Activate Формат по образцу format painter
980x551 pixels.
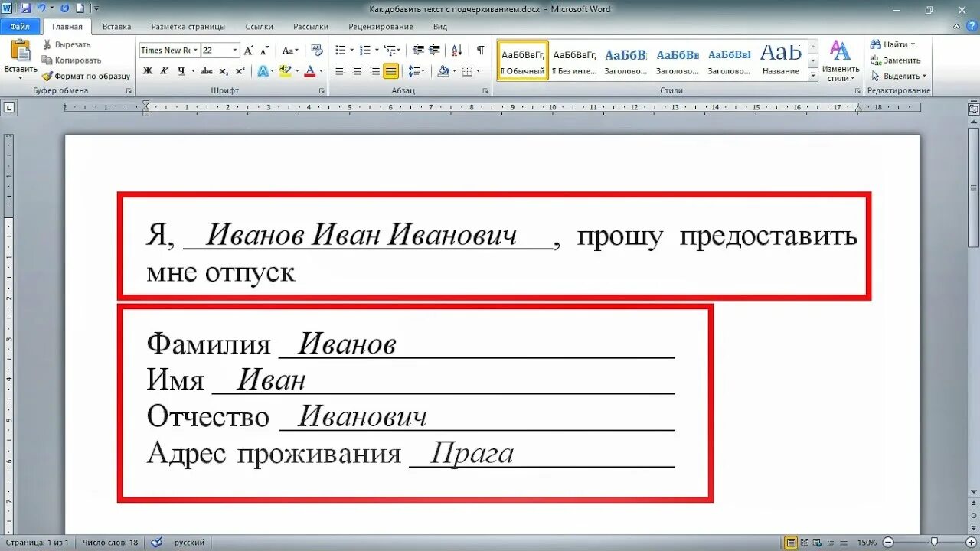pos(87,77)
